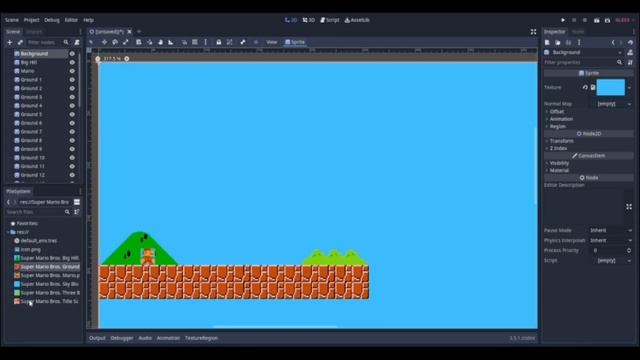Image resolution: width=640 pixels, height=360 pixels.
Task: Click the Inspector object history icon
Action: pyautogui.click(x=631, y=42)
